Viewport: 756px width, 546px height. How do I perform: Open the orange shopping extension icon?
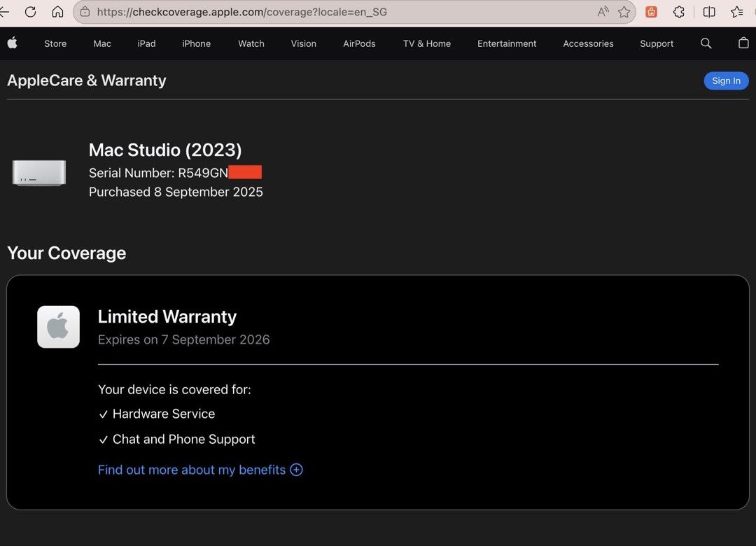pyautogui.click(x=652, y=12)
